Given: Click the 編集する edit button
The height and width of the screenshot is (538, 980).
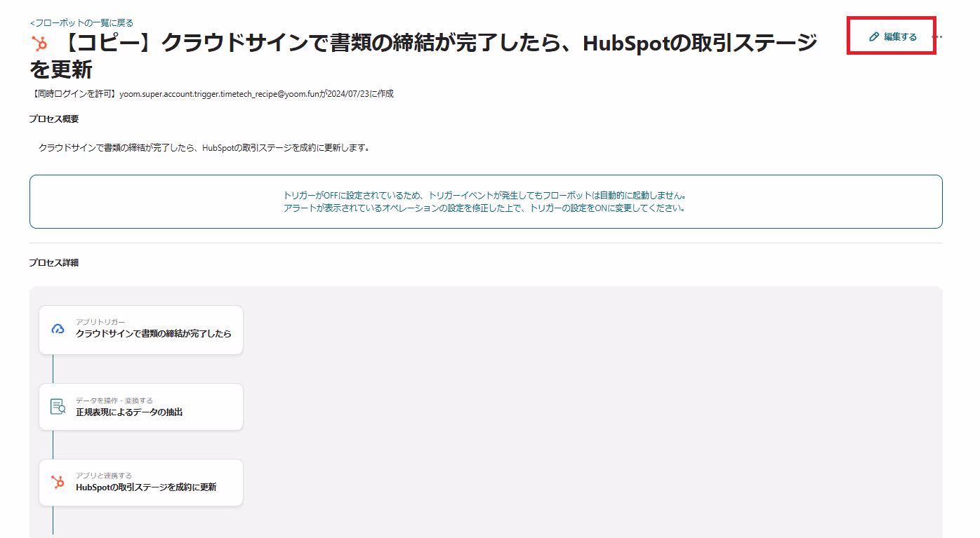Looking at the screenshot, I should [892, 36].
